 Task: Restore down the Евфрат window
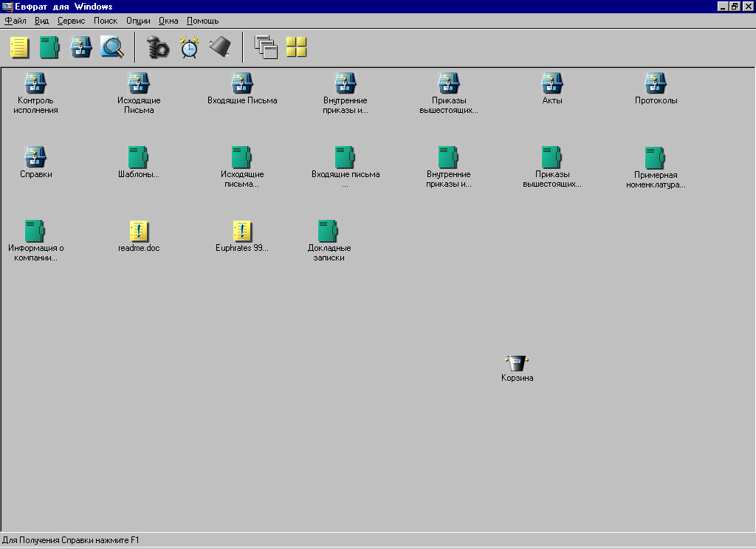click(x=735, y=6)
